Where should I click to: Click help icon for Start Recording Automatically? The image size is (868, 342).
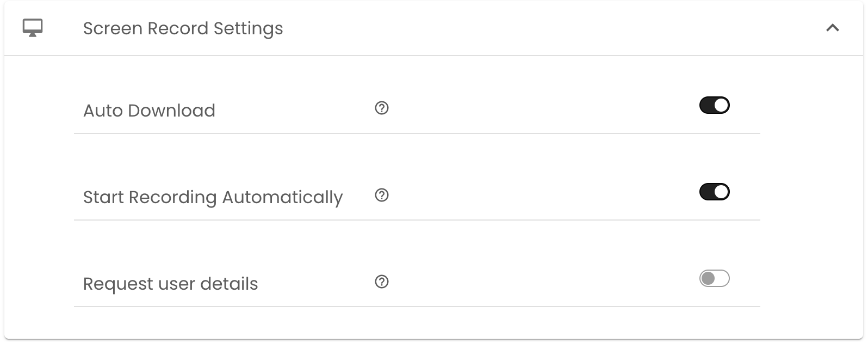coord(382,195)
